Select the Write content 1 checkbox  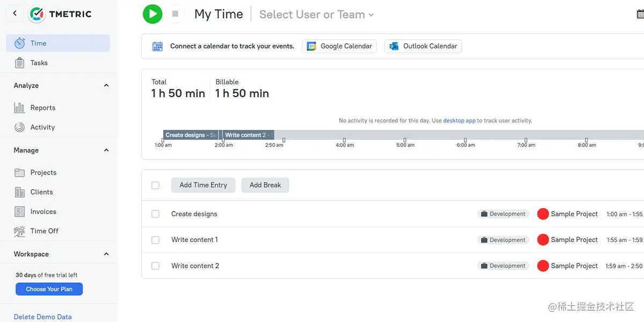pos(156,240)
